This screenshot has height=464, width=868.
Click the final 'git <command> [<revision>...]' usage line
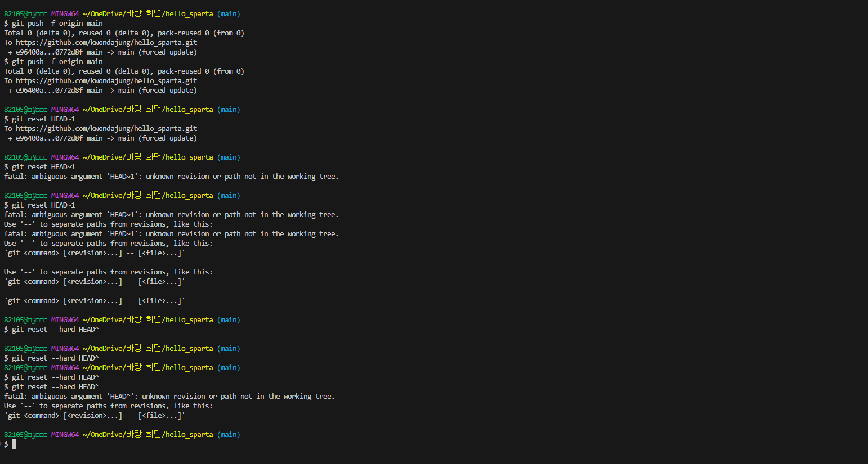(95, 416)
